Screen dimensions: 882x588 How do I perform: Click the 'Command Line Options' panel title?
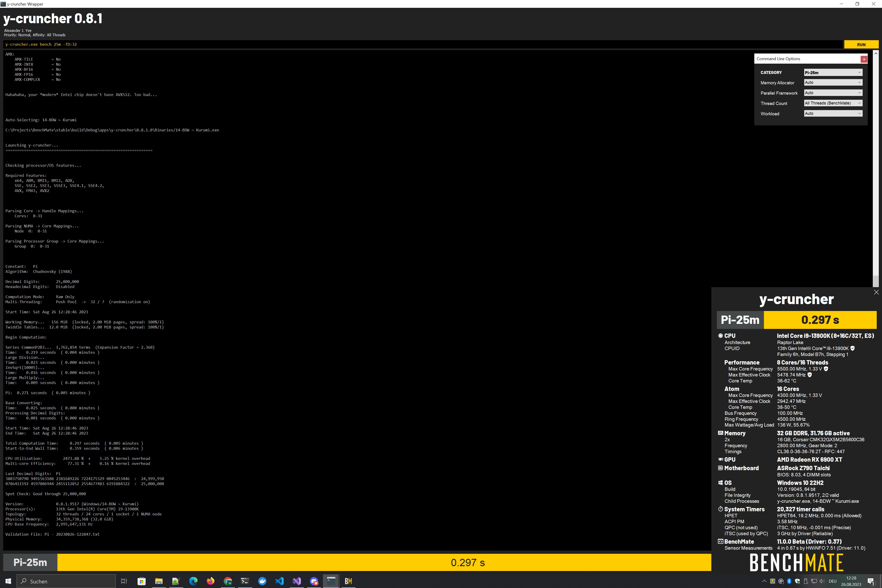(x=778, y=59)
